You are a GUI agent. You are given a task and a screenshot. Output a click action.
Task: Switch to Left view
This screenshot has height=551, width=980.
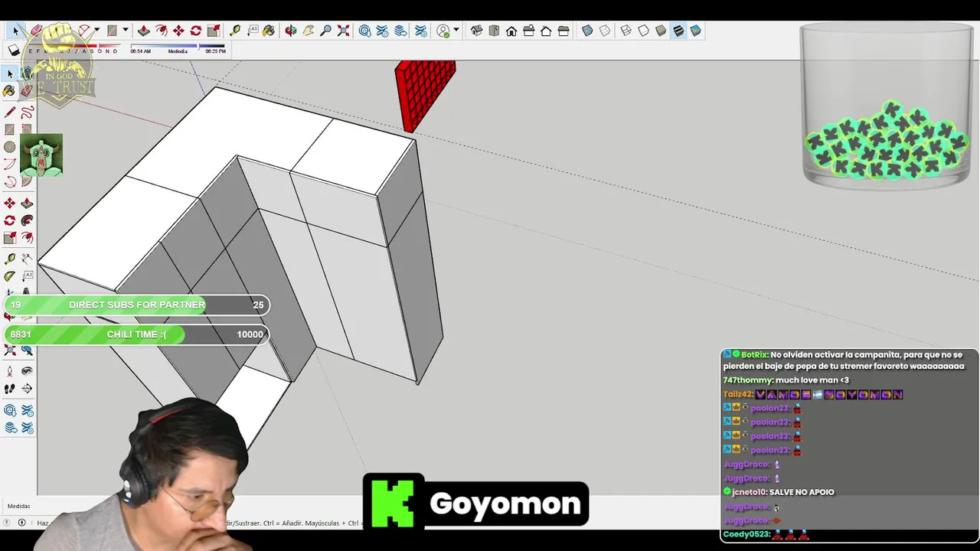[x=563, y=31]
